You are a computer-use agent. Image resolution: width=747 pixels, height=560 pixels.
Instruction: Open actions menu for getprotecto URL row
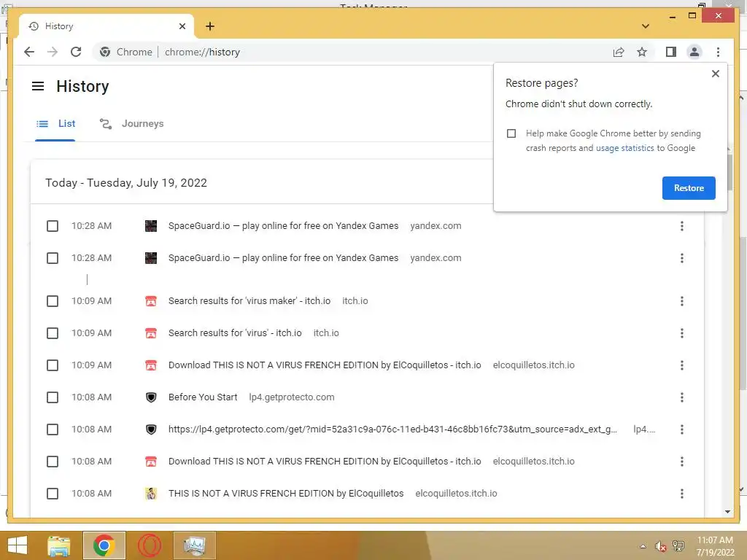[x=682, y=429]
